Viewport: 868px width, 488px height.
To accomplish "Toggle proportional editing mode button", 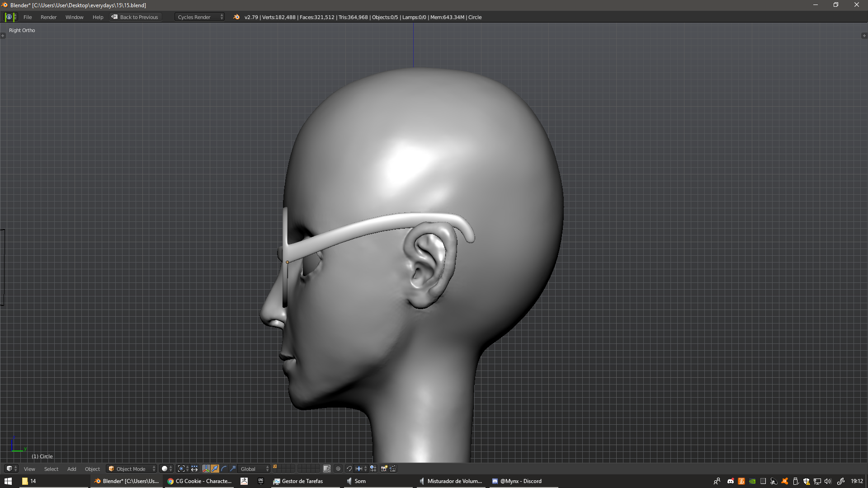I will [338, 469].
